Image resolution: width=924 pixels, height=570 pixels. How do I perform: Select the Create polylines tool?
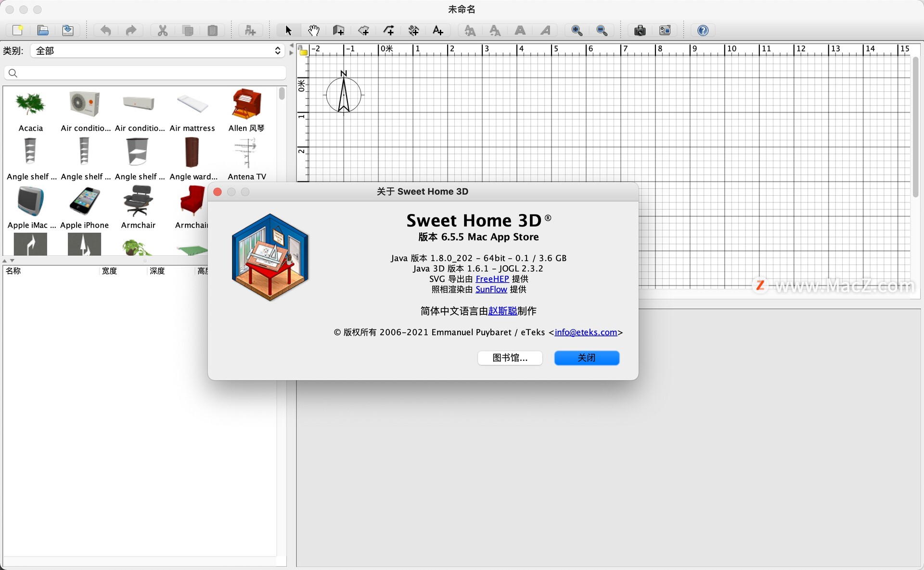[388, 30]
